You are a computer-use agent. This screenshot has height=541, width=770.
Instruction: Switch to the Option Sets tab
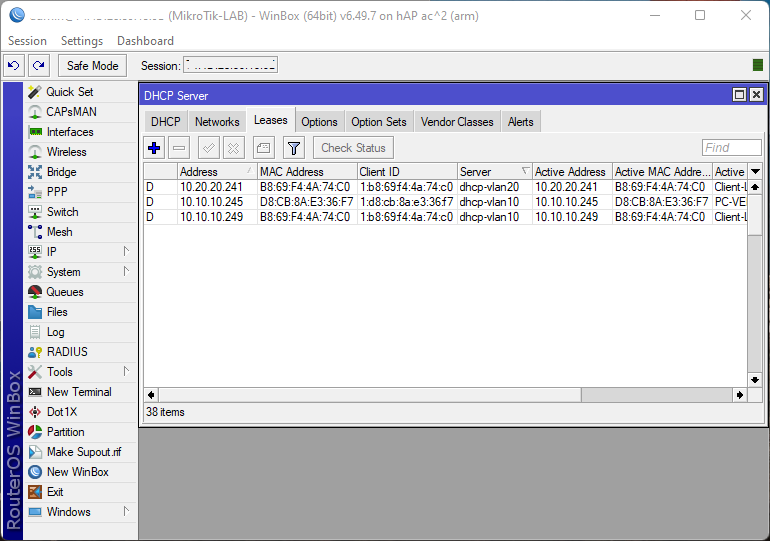(x=379, y=122)
